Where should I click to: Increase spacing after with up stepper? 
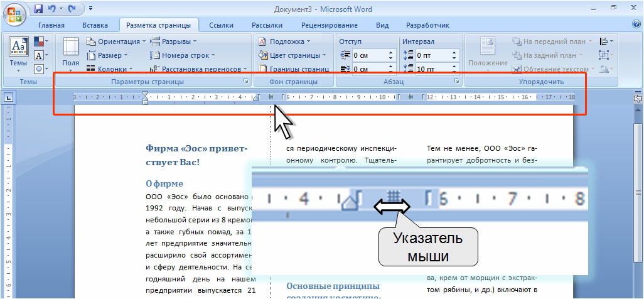point(454,66)
